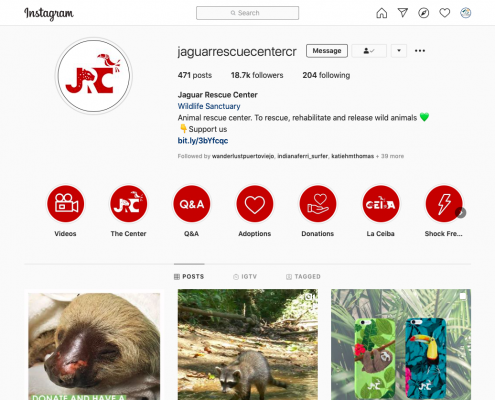Message jaguarrescuecentercr
The width and height of the screenshot is (495, 400).
click(x=327, y=51)
